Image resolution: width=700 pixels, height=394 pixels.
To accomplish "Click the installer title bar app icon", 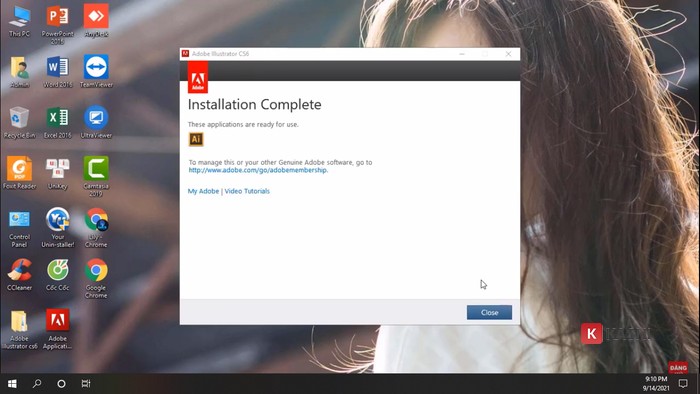I will pyautogui.click(x=185, y=54).
